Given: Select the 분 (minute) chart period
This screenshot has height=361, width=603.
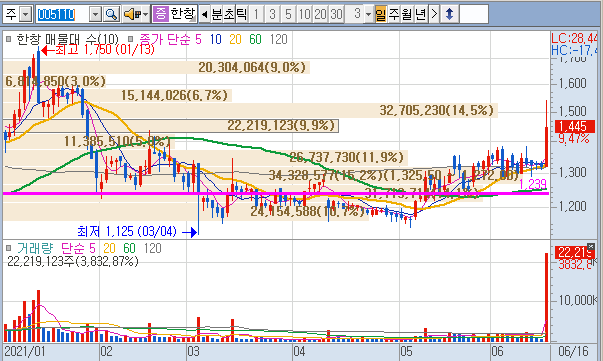Looking at the screenshot, I should click(217, 14).
